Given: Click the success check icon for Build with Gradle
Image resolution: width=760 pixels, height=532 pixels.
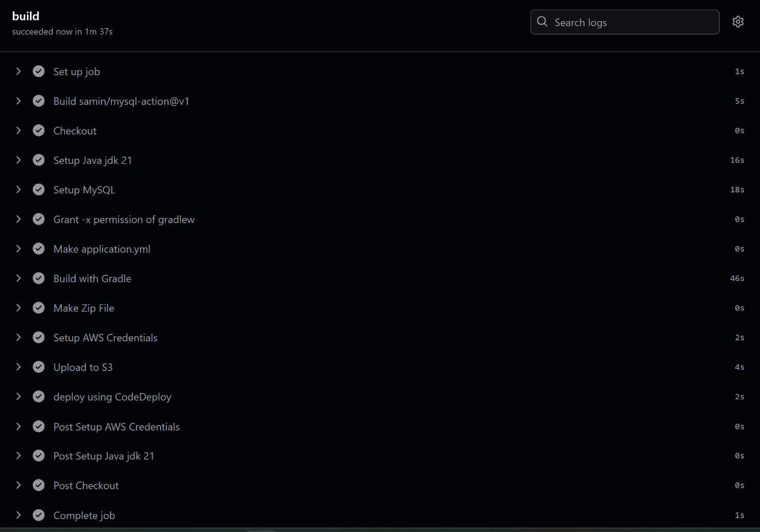Looking at the screenshot, I should click(38, 279).
